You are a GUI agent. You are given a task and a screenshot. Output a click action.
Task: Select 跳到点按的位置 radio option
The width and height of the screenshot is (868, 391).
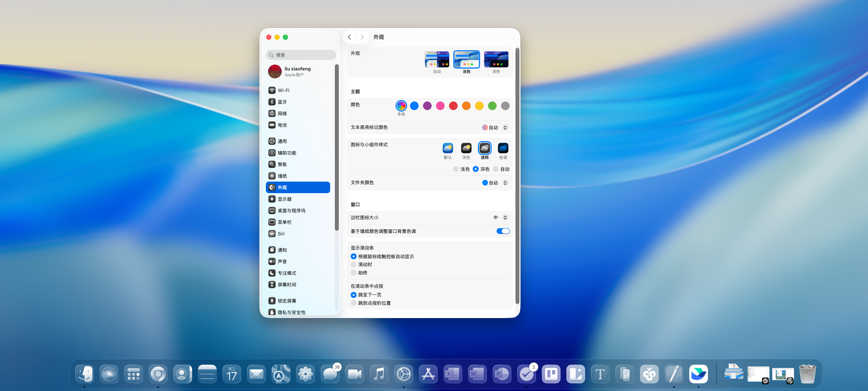coord(354,303)
